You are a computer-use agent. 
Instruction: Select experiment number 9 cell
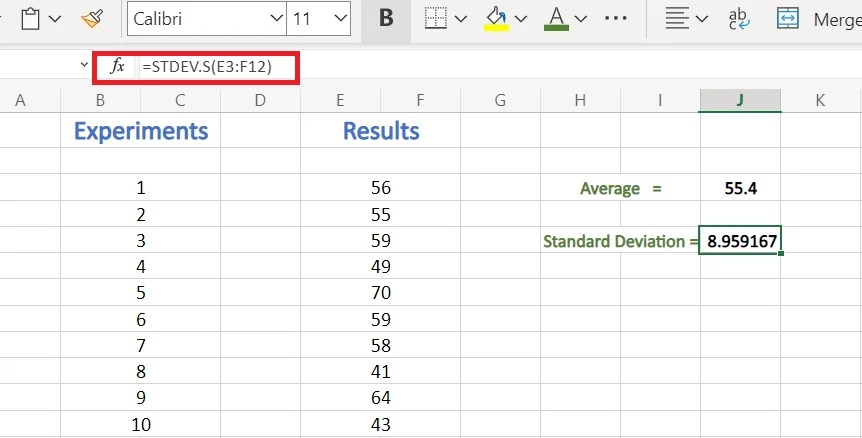point(141,398)
